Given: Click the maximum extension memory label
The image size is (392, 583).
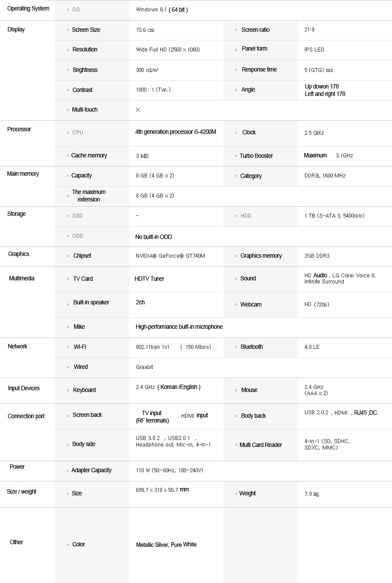Looking at the screenshot, I should (x=89, y=196).
